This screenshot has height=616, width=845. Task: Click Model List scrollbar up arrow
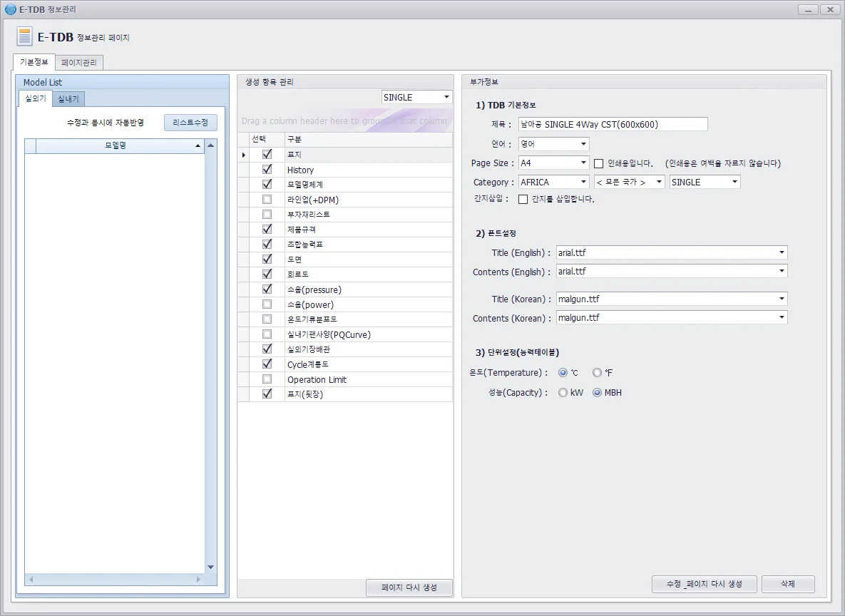[x=210, y=145]
